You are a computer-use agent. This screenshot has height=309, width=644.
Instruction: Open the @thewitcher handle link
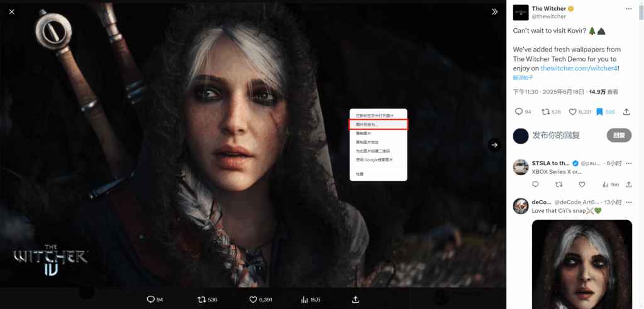tap(548, 16)
